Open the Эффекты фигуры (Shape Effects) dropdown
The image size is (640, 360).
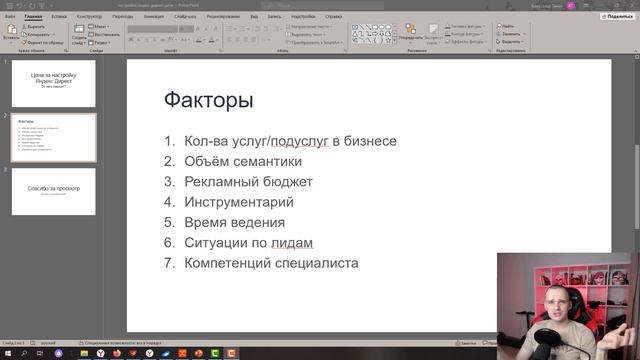[x=466, y=42]
